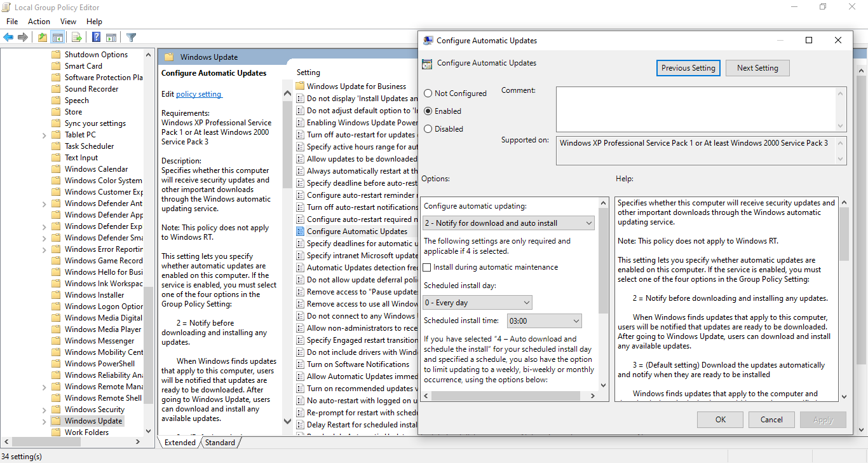Open the Help menu
This screenshot has width=868, height=463.
(x=94, y=22)
